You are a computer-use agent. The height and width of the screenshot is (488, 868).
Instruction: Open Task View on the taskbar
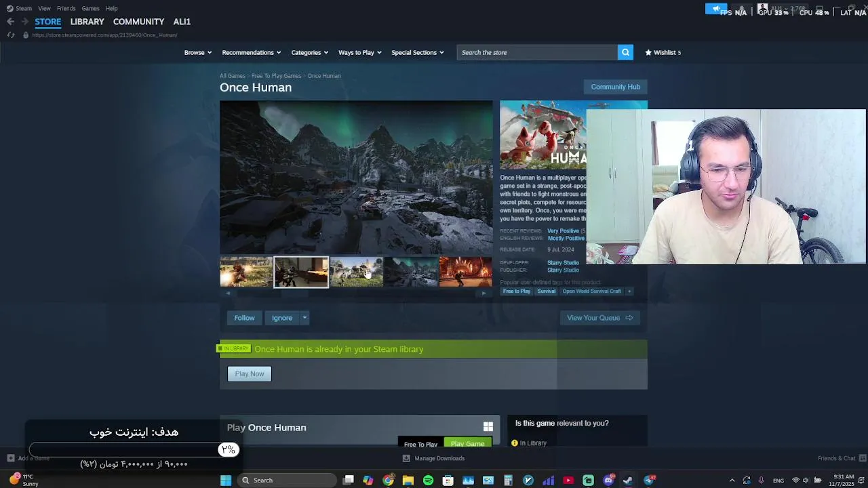pos(349,481)
